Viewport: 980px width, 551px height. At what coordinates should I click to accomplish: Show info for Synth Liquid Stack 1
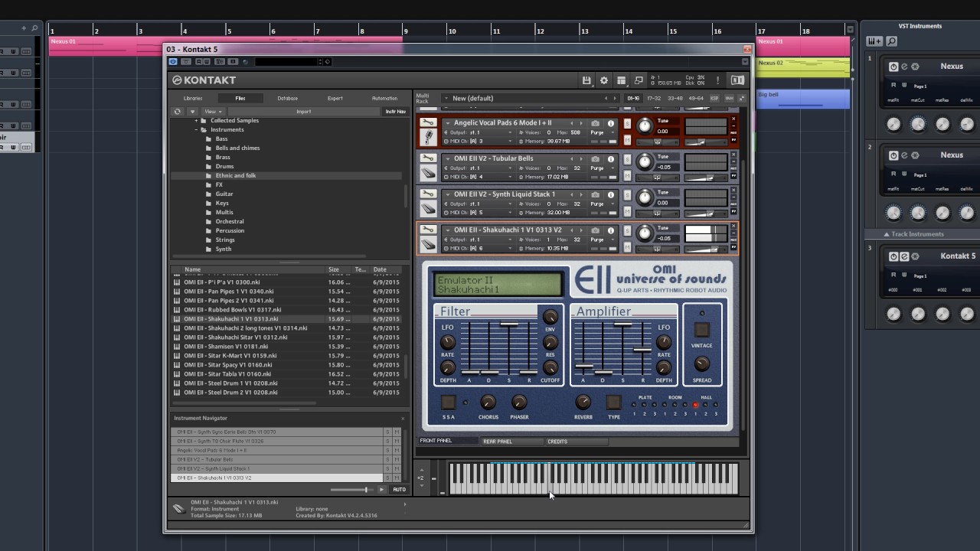click(x=611, y=194)
